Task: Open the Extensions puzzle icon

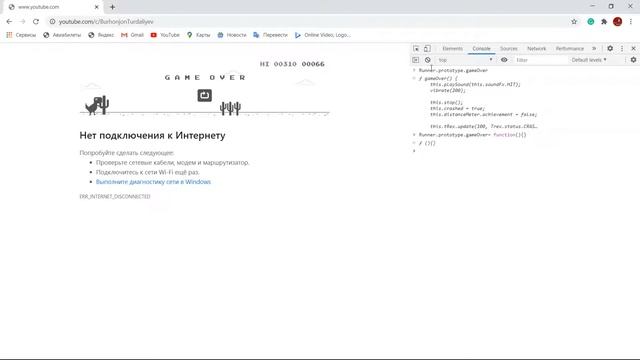Action: (x=604, y=22)
